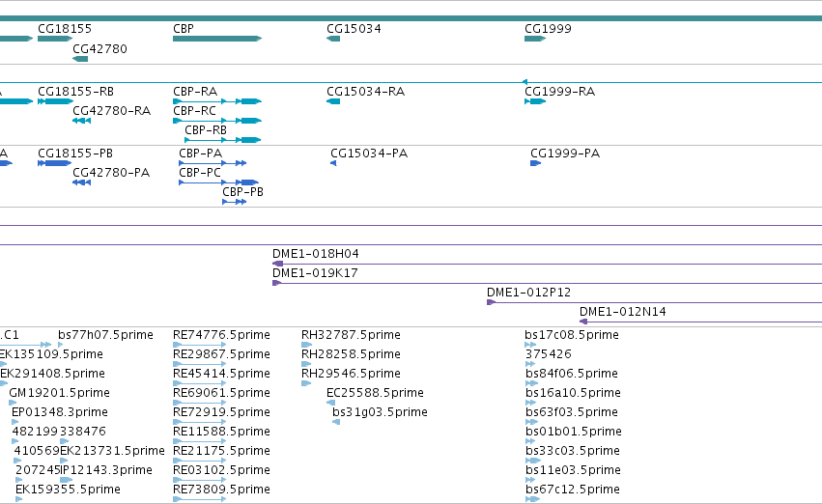Click EST bs17c08.5prime

[572, 335]
